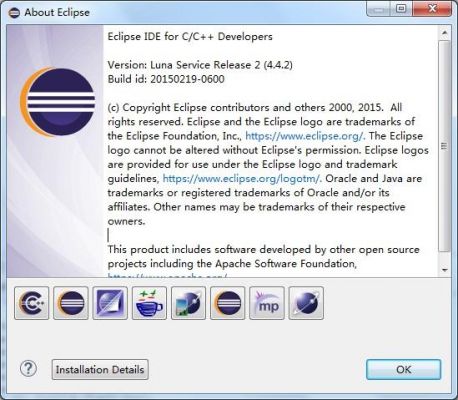Click the first Eclipse platform feature icon
This screenshot has height=400, width=458.
(x=71, y=303)
